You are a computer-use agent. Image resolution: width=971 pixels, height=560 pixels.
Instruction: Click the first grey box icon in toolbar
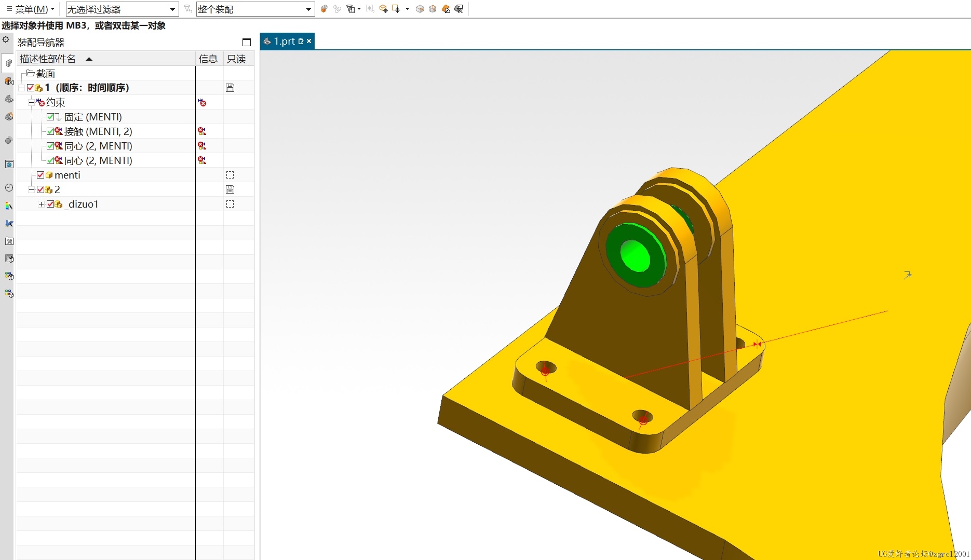(420, 9)
